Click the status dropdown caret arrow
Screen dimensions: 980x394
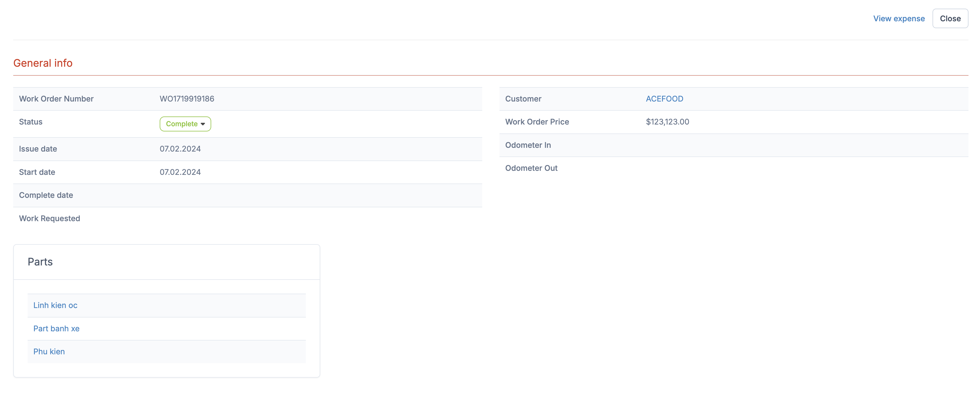(203, 124)
